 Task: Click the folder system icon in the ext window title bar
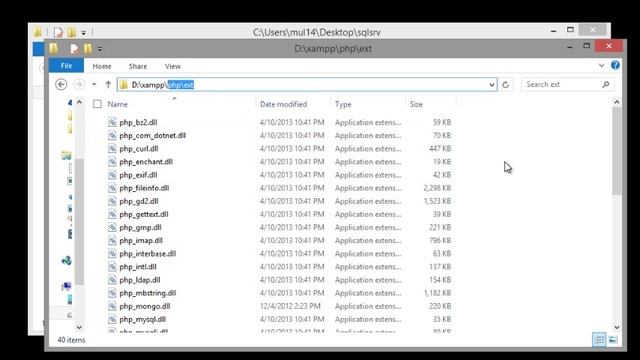tap(53, 49)
